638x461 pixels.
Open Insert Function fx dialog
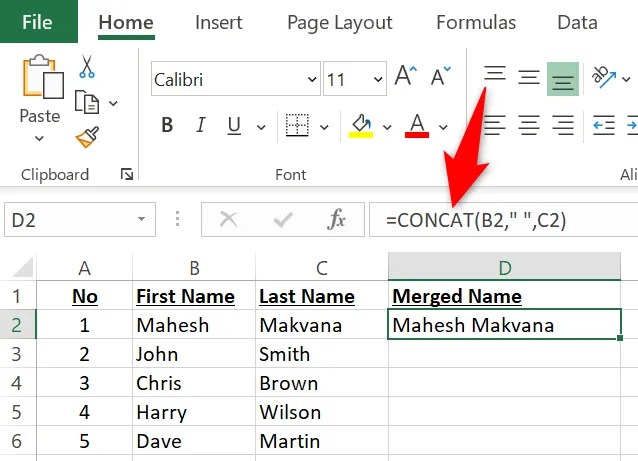tap(336, 220)
